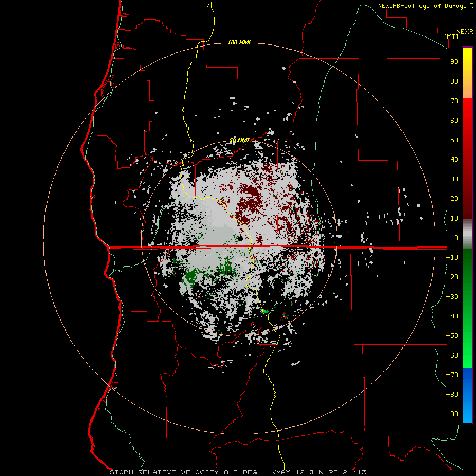Click the black radar site dot at the map center
476x476 pixels.
(x=240, y=239)
